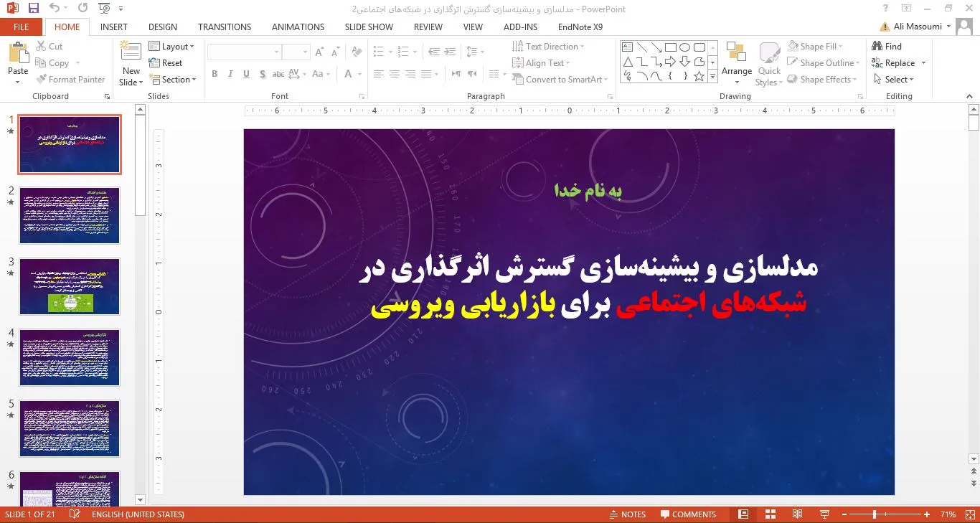Select slide 3 thumbnail

click(x=70, y=286)
